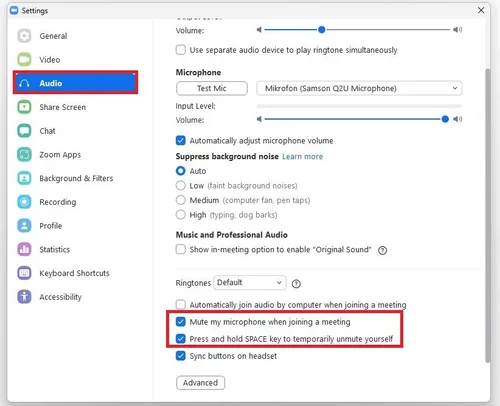The height and width of the screenshot is (406, 500).
Task: Check Automatically join audio by computer
Action: [181, 304]
